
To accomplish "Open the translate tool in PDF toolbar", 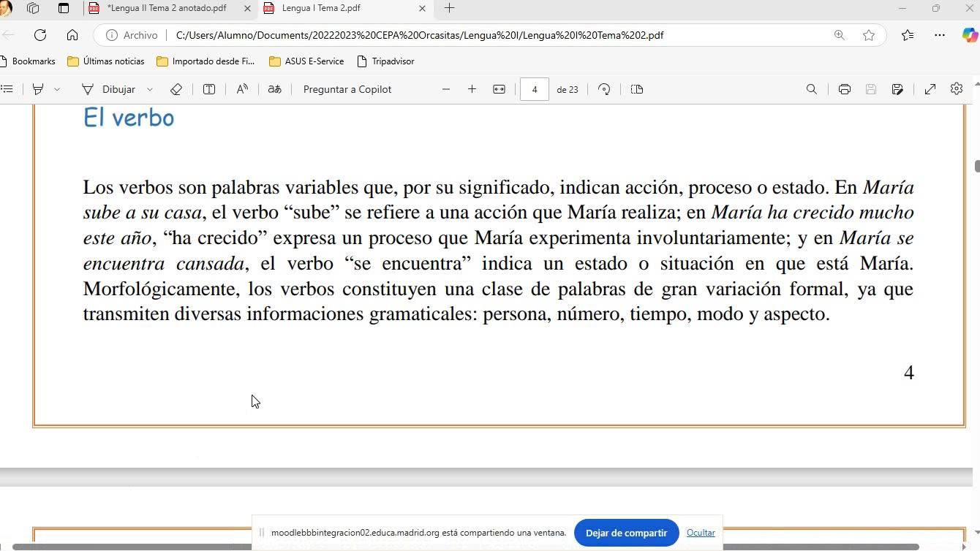I will 275,89.
